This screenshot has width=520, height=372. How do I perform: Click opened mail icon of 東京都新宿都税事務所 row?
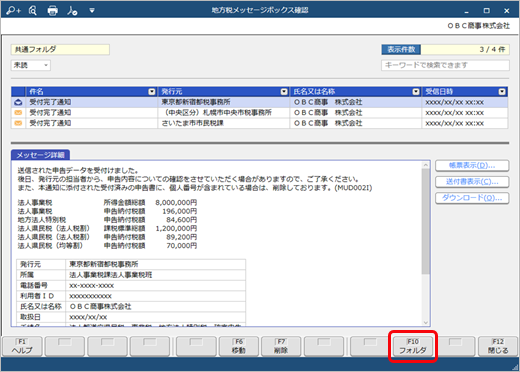[x=18, y=102]
